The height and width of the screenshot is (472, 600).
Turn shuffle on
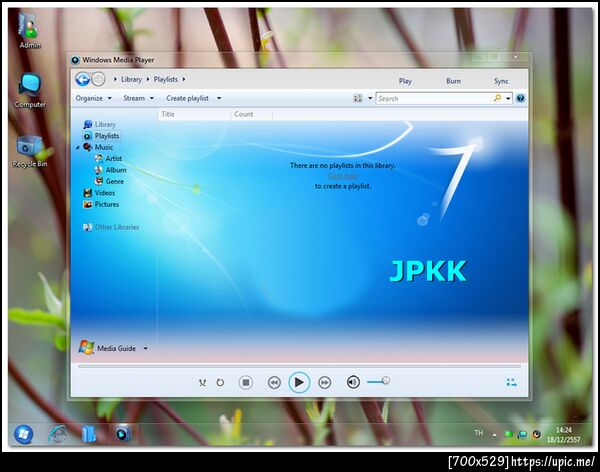pos(202,382)
